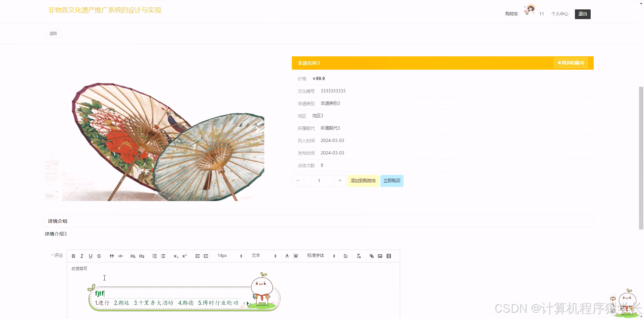Click the 取消收藏(4) button
Viewport: 644px width, 319px height.
pos(571,63)
